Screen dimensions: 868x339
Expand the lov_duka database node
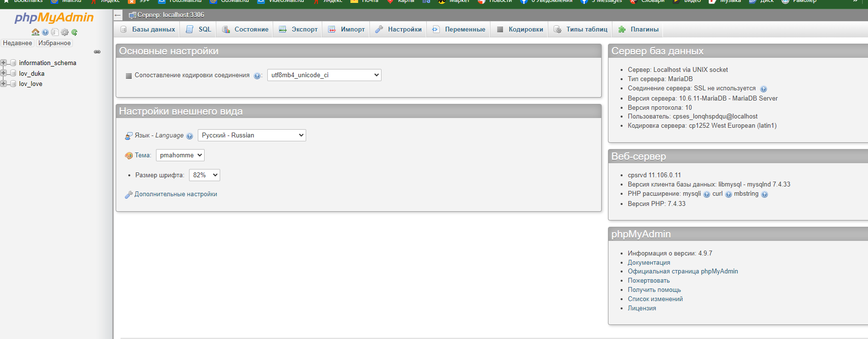3,73
